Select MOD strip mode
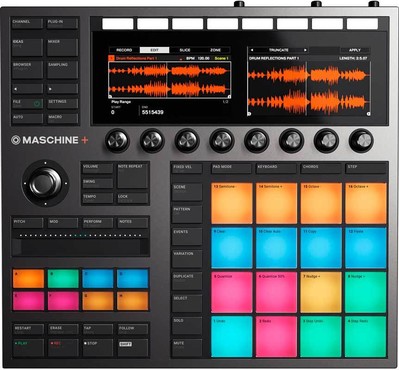 coord(63,223)
